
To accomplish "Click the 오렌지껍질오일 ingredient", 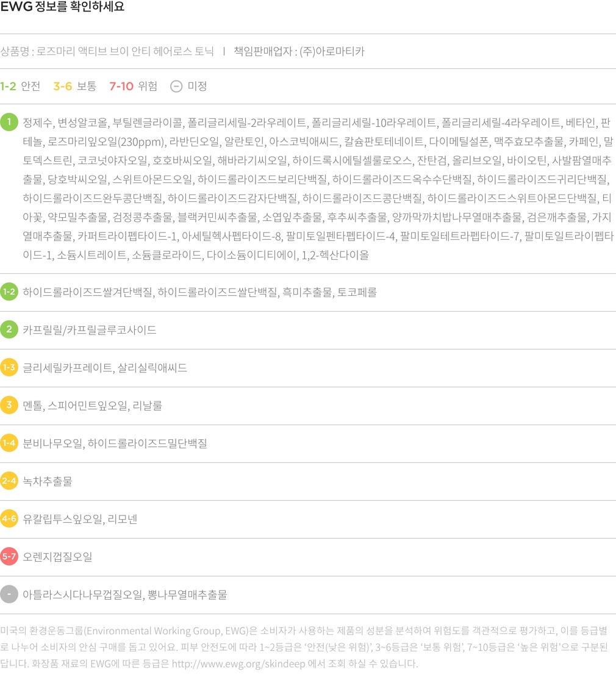I will pyautogui.click(x=57, y=557).
